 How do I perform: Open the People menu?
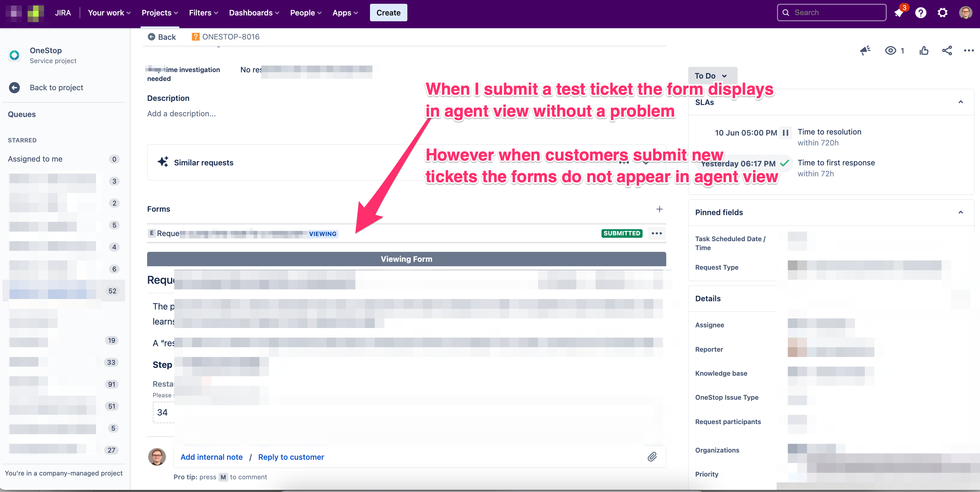pyautogui.click(x=305, y=13)
